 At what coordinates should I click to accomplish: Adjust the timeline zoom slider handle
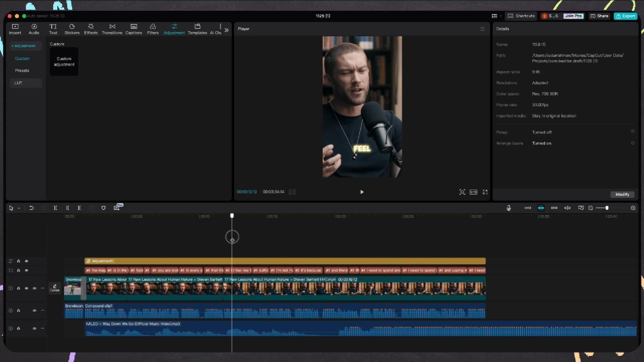click(607, 208)
